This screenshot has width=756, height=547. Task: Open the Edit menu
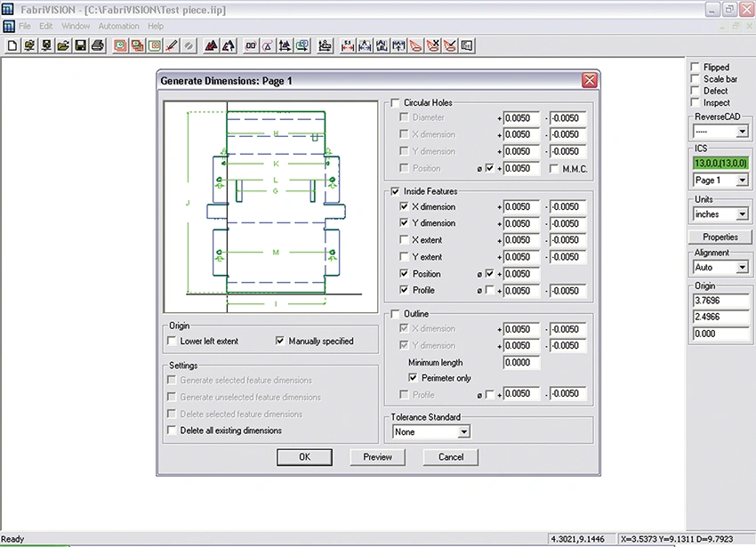pos(45,26)
